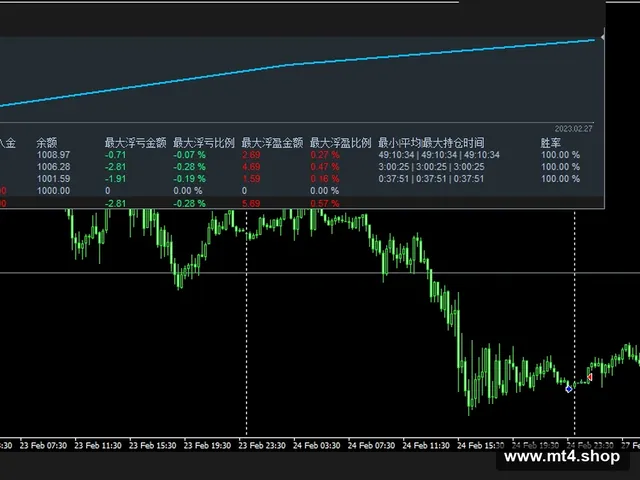Click the summary row loss ratio -0.28 %
The image size is (640, 480).
pos(189,203)
